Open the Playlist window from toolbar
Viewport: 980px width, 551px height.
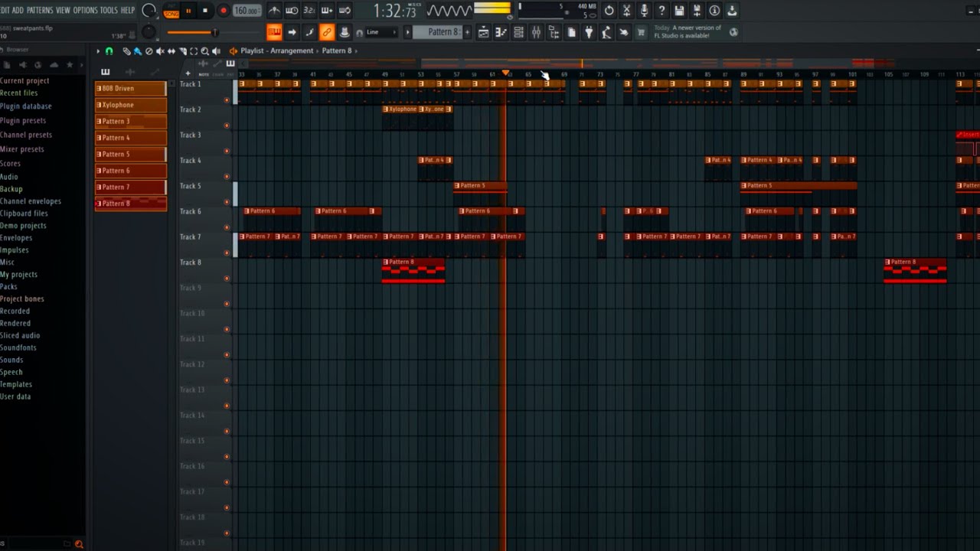pyautogui.click(x=484, y=32)
